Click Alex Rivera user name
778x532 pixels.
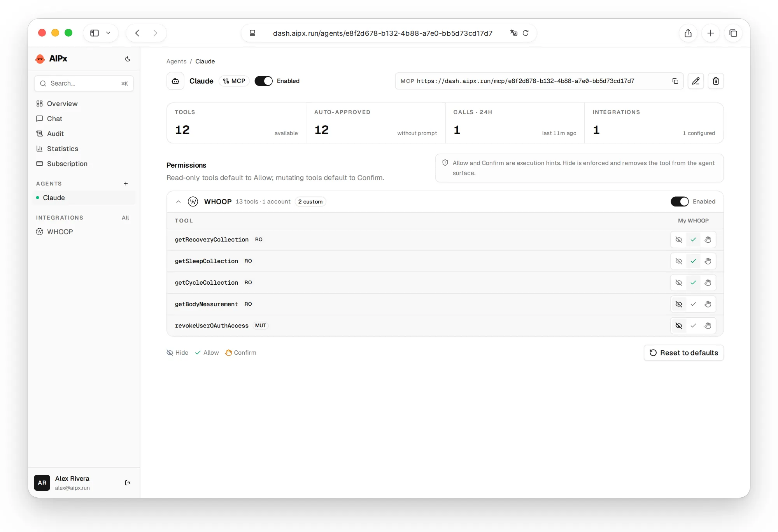point(72,478)
